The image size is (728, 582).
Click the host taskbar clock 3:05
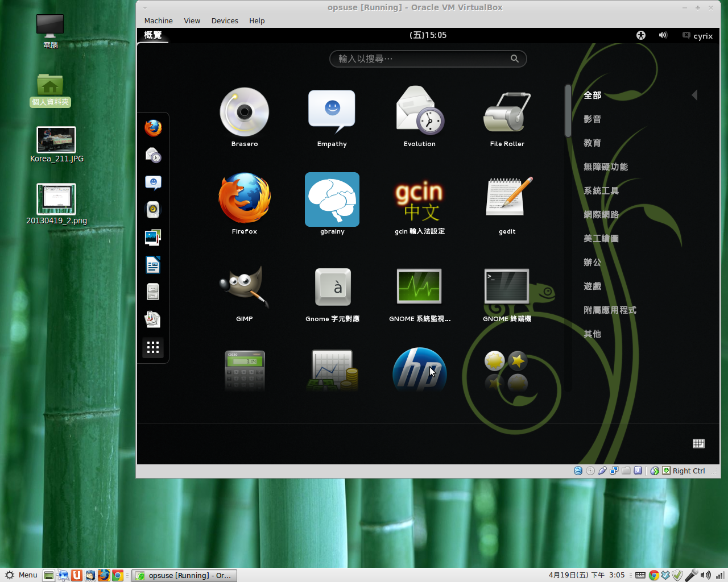[x=587, y=575]
